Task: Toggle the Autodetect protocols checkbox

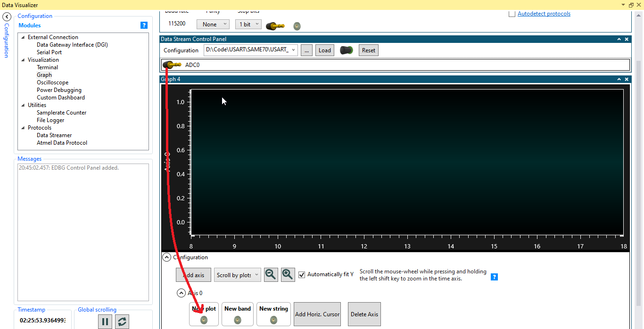Action: 512,14
